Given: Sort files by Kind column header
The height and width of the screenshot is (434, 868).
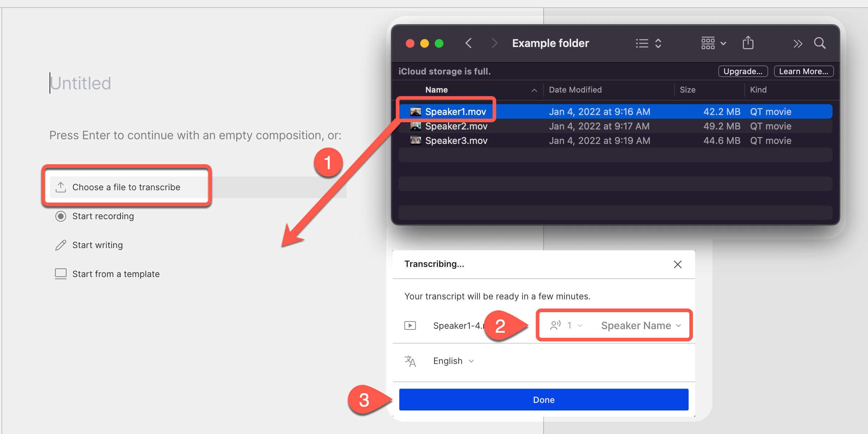Looking at the screenshot, I should pos(758,90).
